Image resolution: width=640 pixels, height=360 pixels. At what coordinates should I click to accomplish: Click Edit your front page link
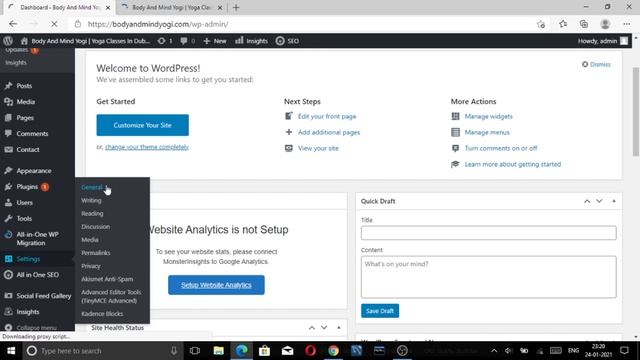pyautogui.click(x=327, y=116)
